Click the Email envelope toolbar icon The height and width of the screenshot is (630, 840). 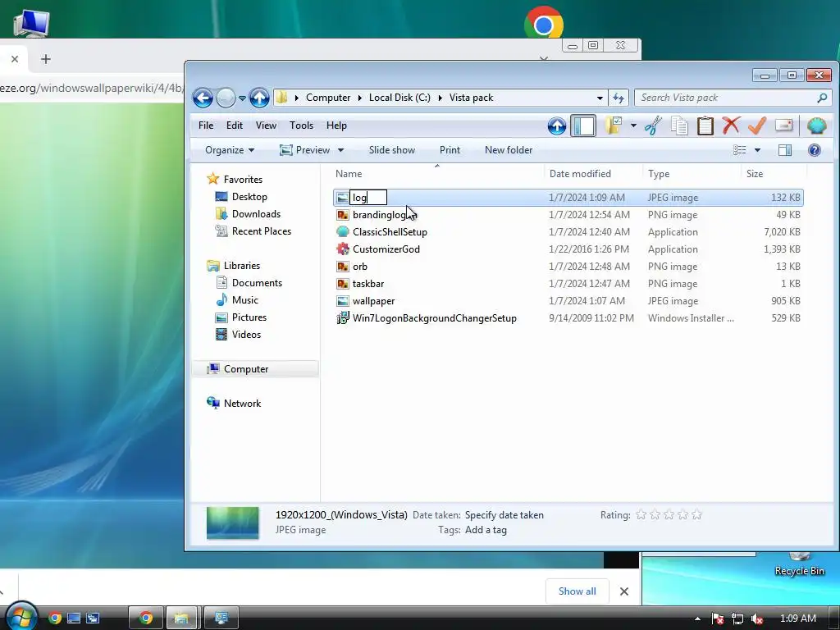783,126
